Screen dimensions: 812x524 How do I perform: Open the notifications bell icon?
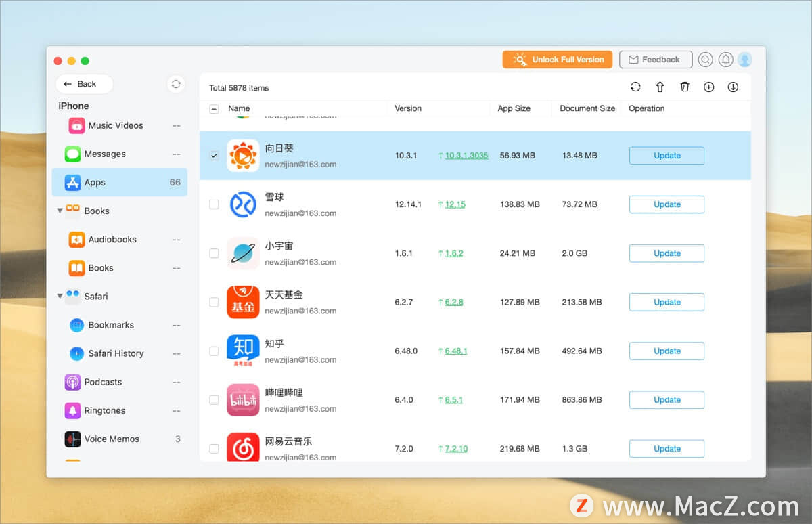pos(726,60)
